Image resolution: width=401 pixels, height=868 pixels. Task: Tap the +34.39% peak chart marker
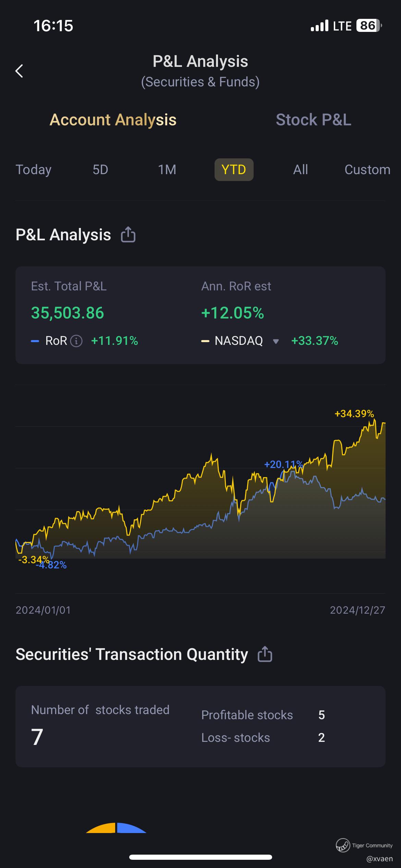coord(354,414)
